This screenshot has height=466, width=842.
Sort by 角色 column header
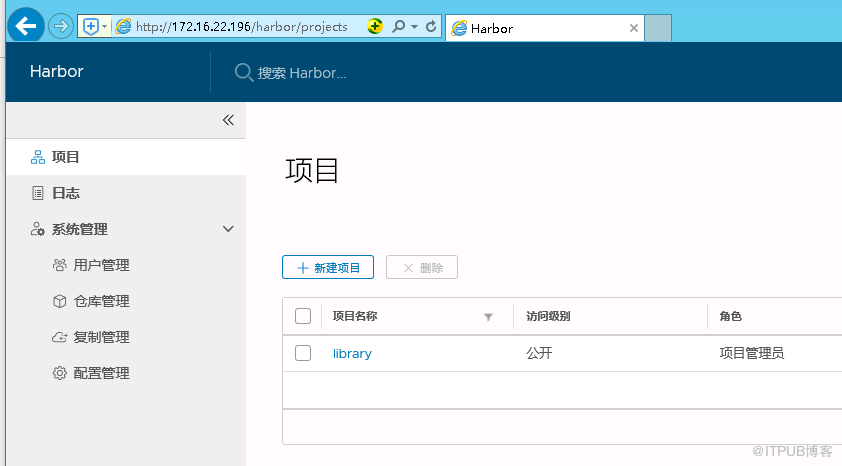(730, 316)
